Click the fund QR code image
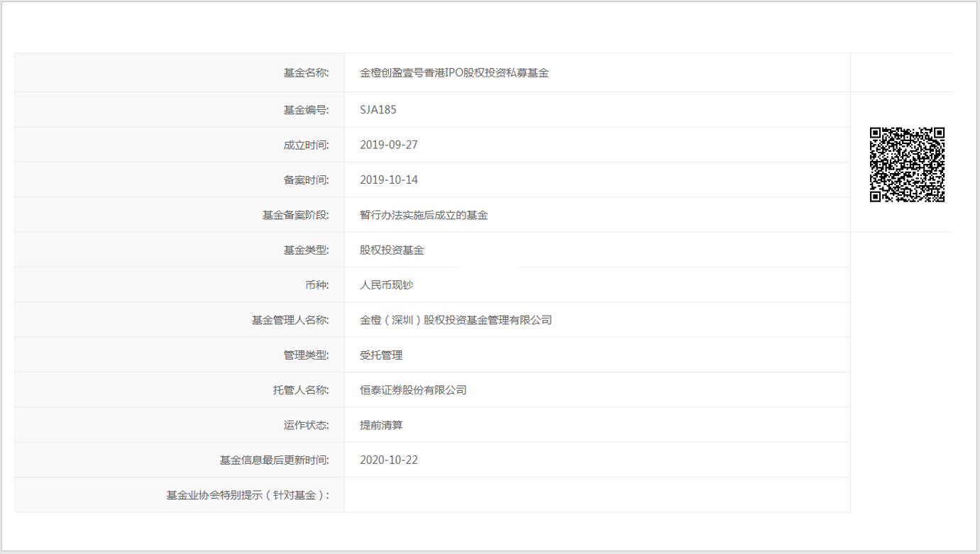The image size is (980, 554). pyautogui.click(x=908, y=165)
